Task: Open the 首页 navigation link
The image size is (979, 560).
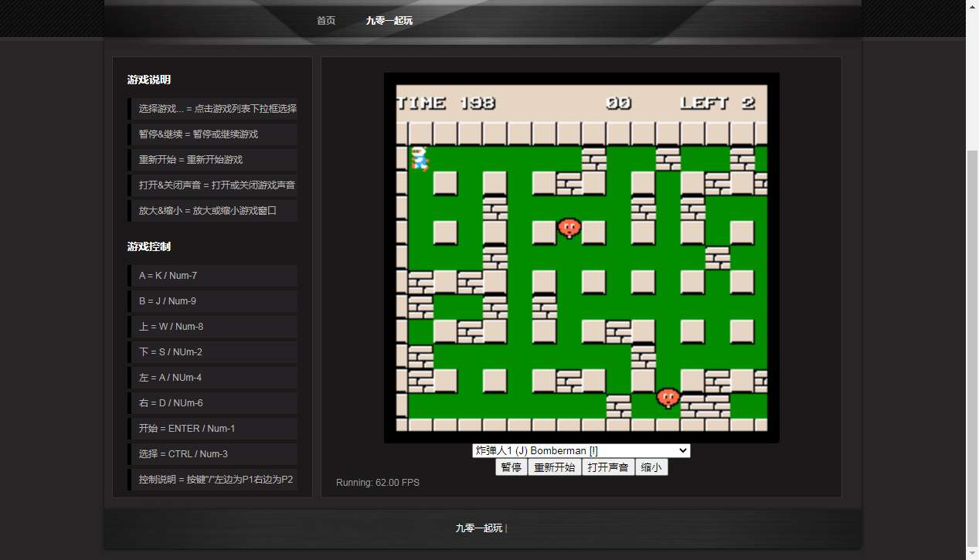Action: tap(326, 21)
